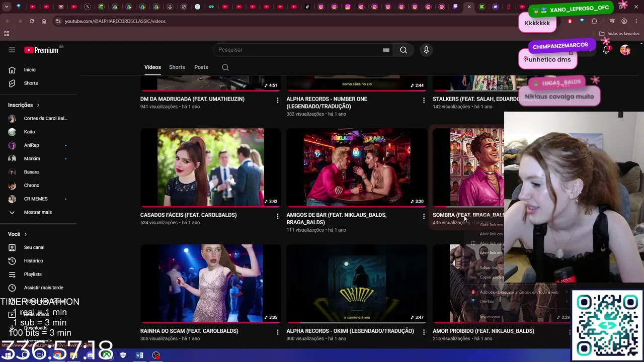644x362 pixels.
Task: Switch to the Vídeos tab
Action: (152, 67)
